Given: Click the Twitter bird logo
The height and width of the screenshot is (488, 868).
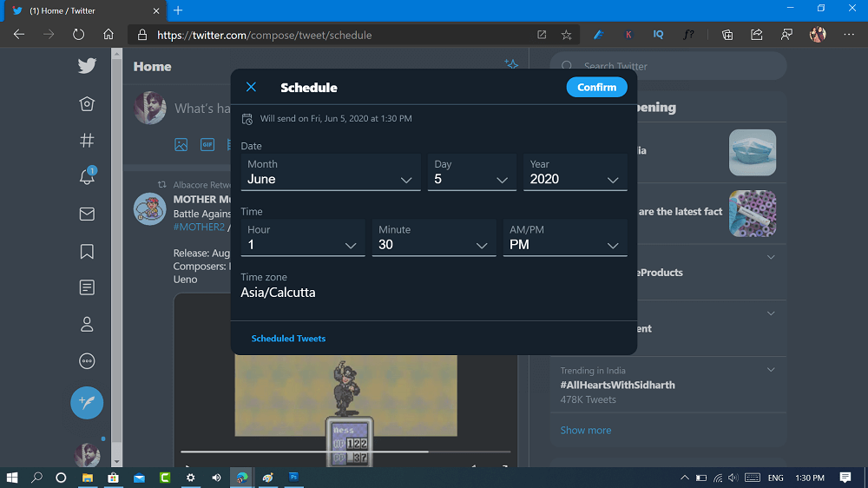Looking at the screenshot, I should [87, 66].
